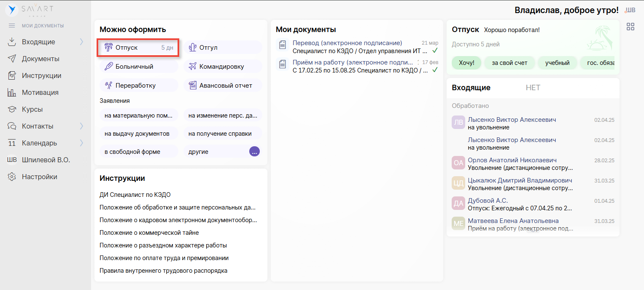
Task: Open ДИ Специалист по КЭДО instruction
Action: coord(135,195)
